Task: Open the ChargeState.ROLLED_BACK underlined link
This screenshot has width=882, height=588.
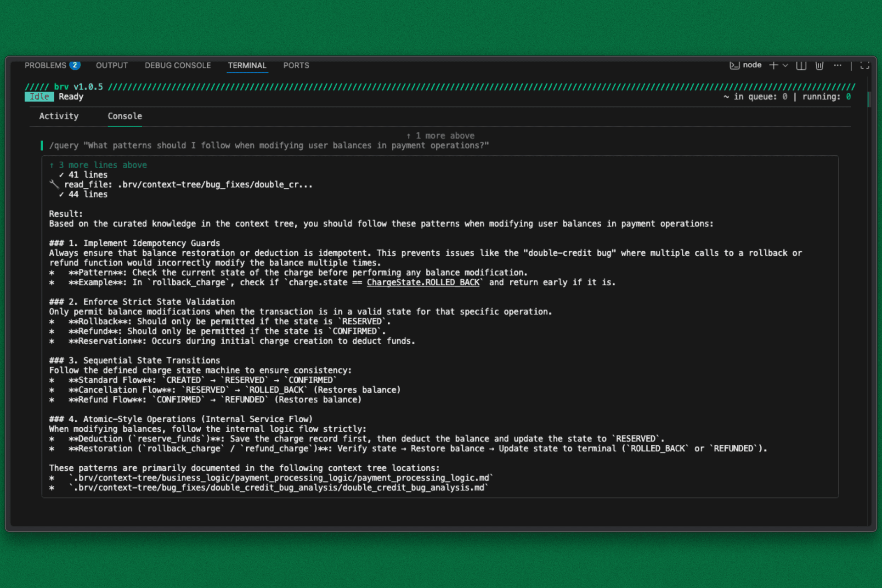Action: [x=423, y=283]
